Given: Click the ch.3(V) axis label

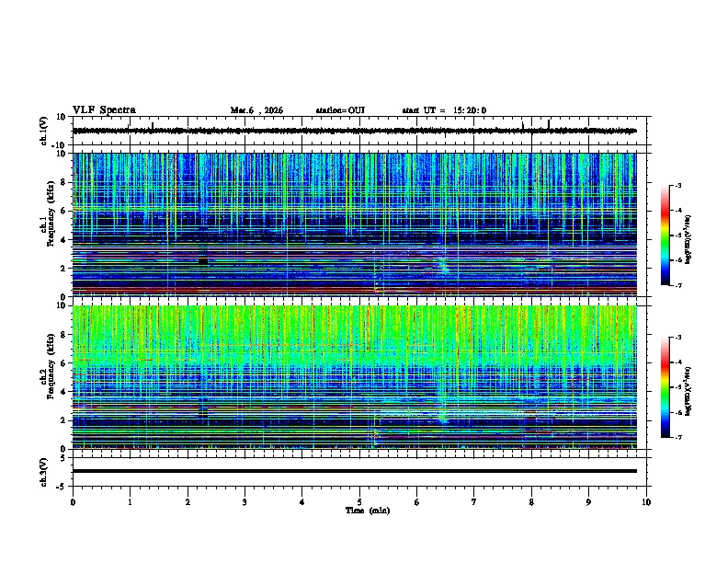Looking at the screenshot, I should click(x=43, y=472).
